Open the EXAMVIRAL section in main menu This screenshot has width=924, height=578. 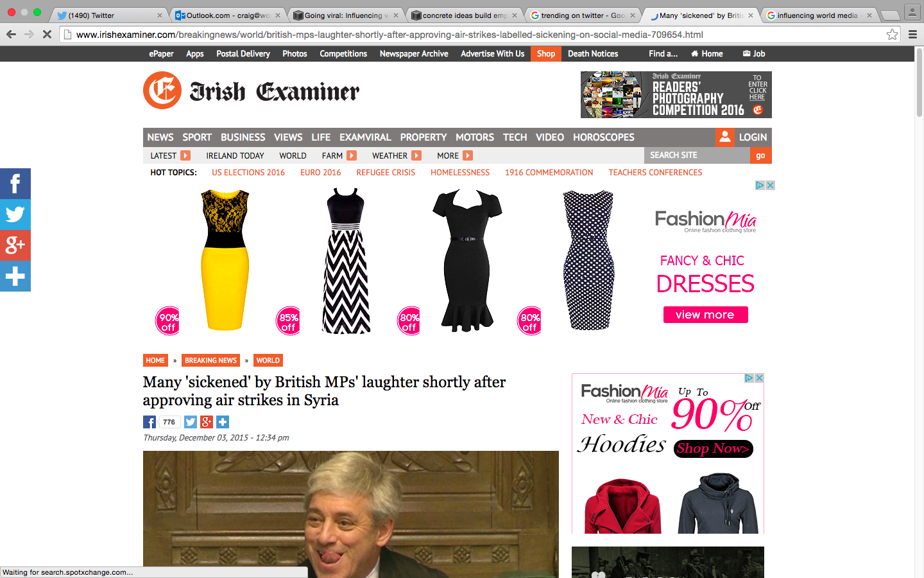(365, 137)
